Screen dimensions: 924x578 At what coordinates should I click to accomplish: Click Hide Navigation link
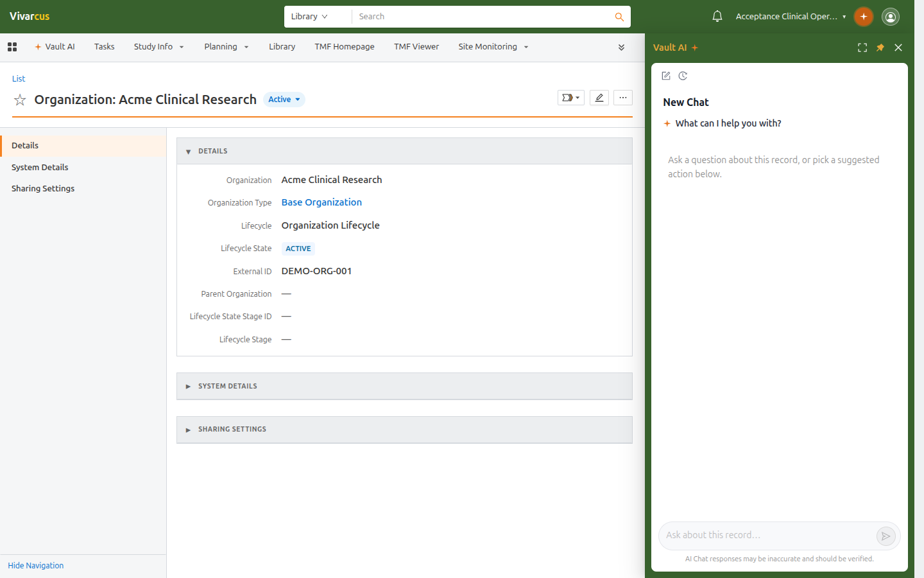click(x=36, y=566)
